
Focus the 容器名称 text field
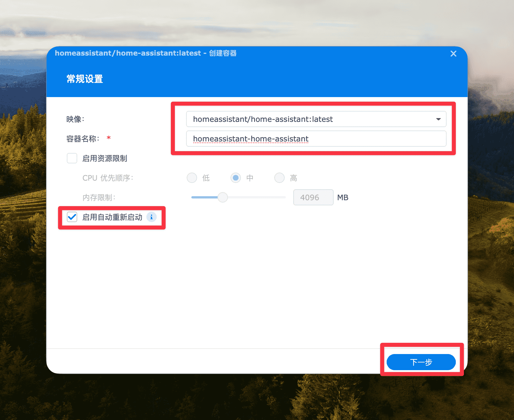pos(316,139)
